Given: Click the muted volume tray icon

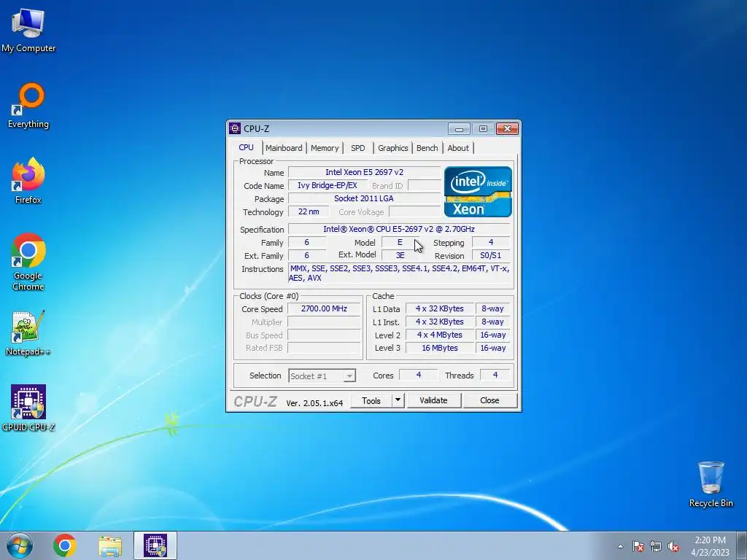Looking at the screenshot, I should coord(673,546).
